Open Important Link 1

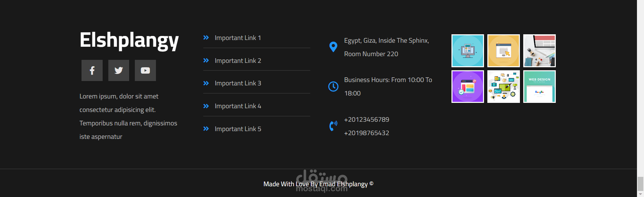click(x=238, y=38)
